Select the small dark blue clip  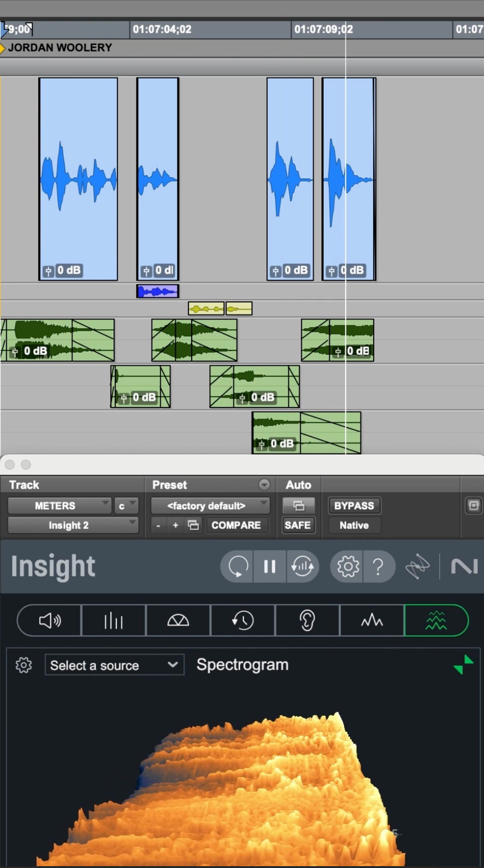157,291
